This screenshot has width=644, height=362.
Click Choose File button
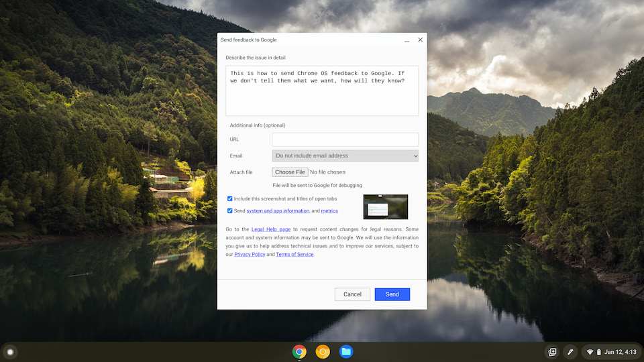290,172
